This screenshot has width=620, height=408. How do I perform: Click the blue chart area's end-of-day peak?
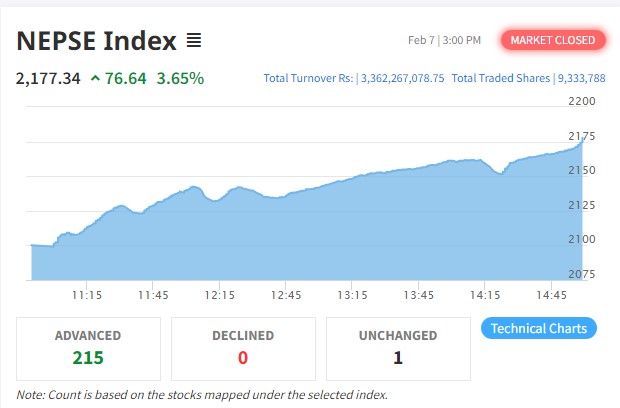point(581,144)
